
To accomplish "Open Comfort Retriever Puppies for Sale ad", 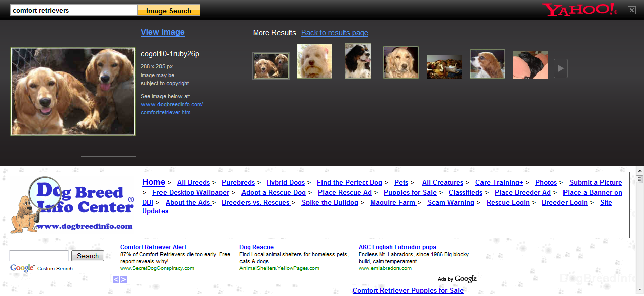I will click(408, 290).
